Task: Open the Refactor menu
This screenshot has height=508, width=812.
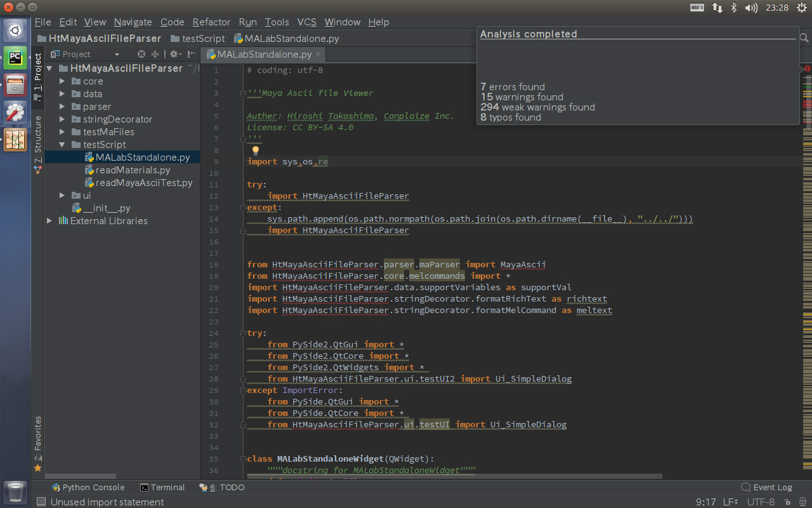Action: pos(211,22)
